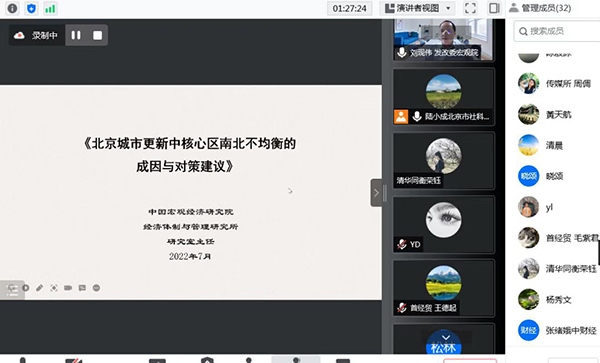The width and height of the screenshot is (600, 363).
Task: Show more video tiles with the down chevron
Action: point(446,337)
